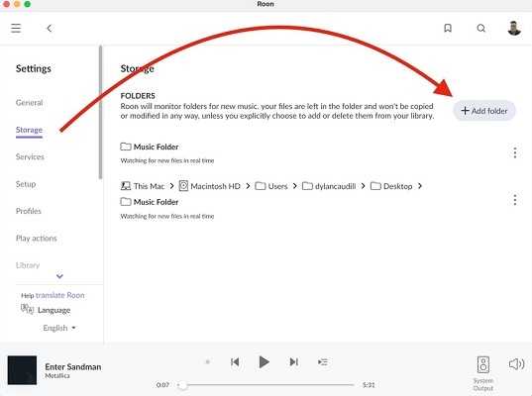The width and height of the screenshot is (532, 396).
Task: Click chevron after Desktop
Action: point(420,186)
